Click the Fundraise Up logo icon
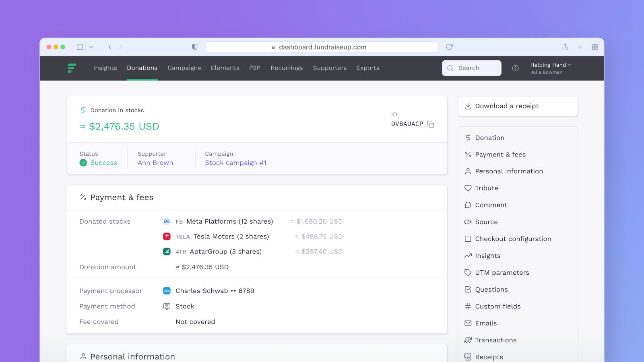 pyautogui.click(x=72, y=68)
